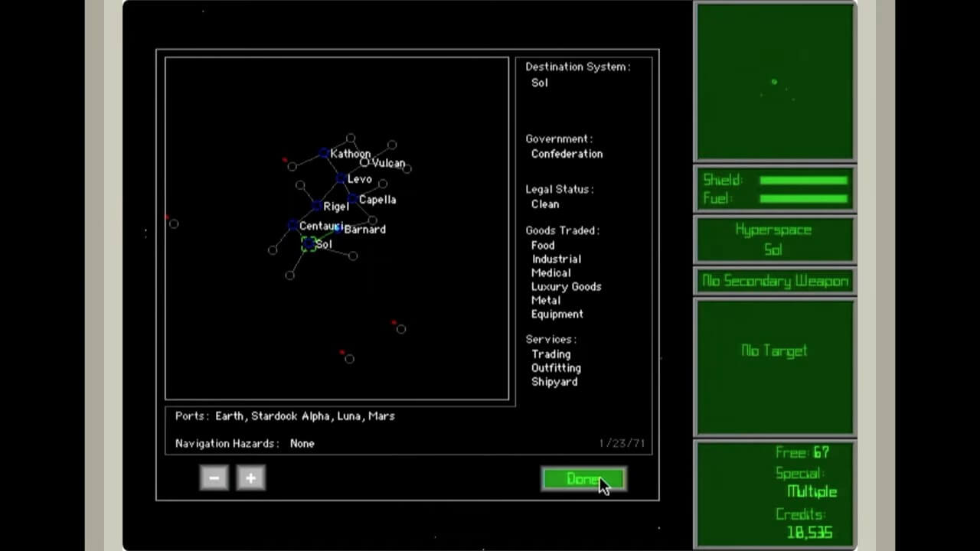Select the Centauri system node

pos(292,226)
